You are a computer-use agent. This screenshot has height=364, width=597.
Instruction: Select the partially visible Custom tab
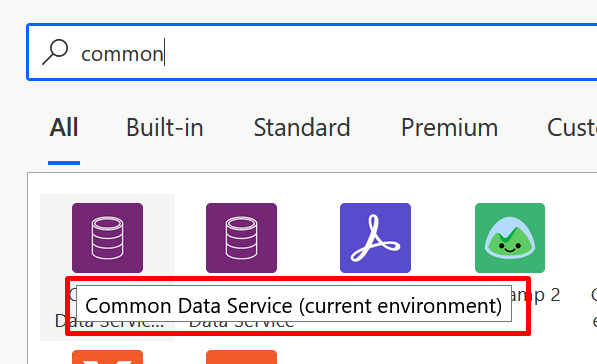point(572,128)
